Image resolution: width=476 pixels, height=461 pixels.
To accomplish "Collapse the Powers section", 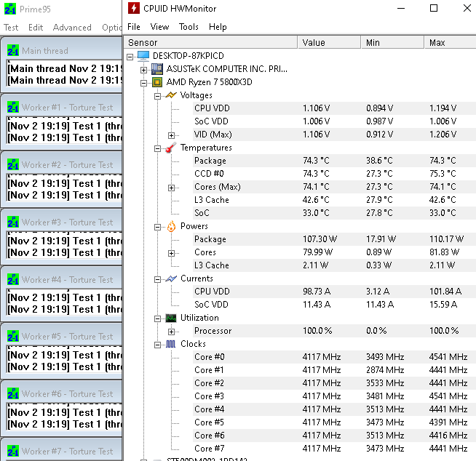I will coord(157,227).
